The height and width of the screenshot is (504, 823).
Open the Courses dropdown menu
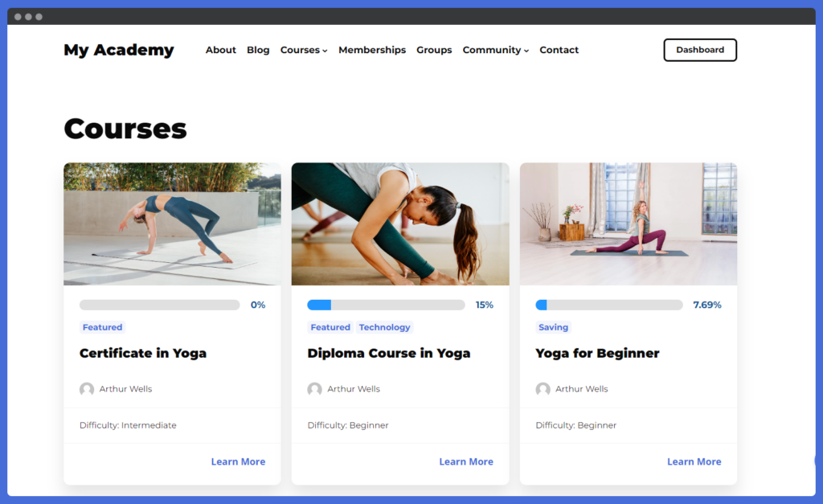(304, 50)
